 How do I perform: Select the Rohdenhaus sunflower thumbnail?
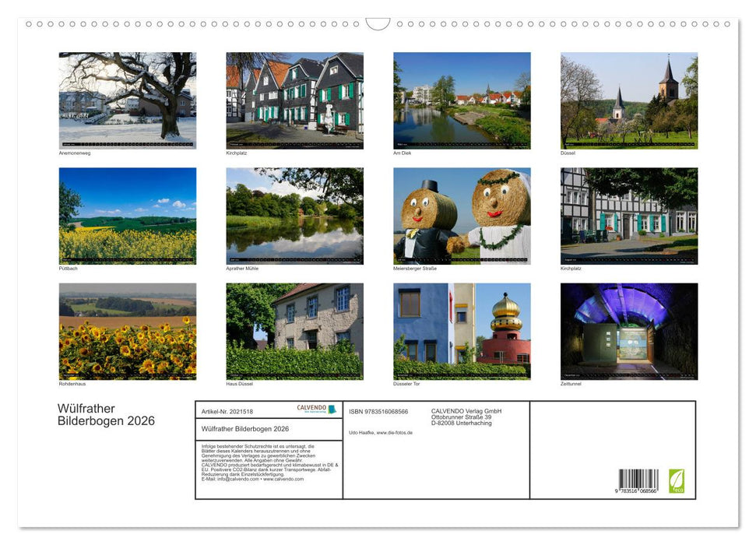pos(127,331)
